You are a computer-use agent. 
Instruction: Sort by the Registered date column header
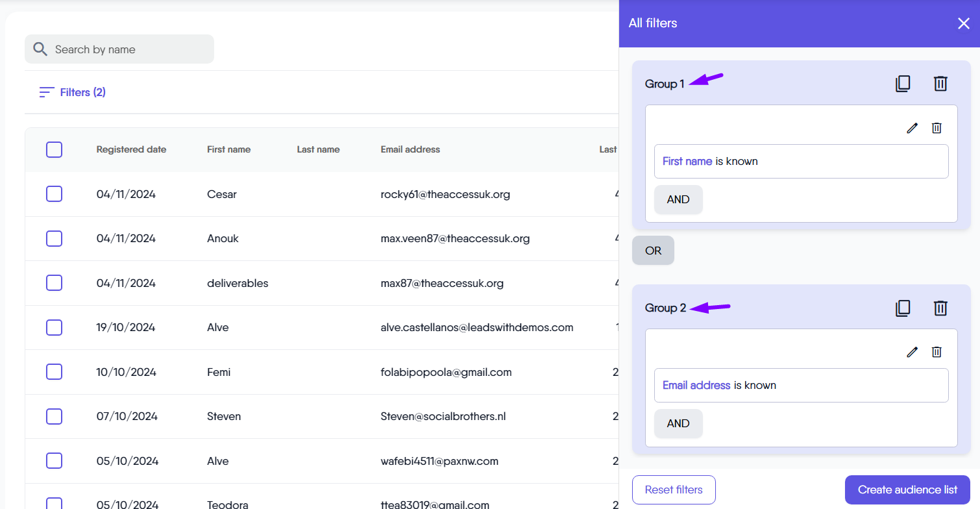tap(131, 149)
